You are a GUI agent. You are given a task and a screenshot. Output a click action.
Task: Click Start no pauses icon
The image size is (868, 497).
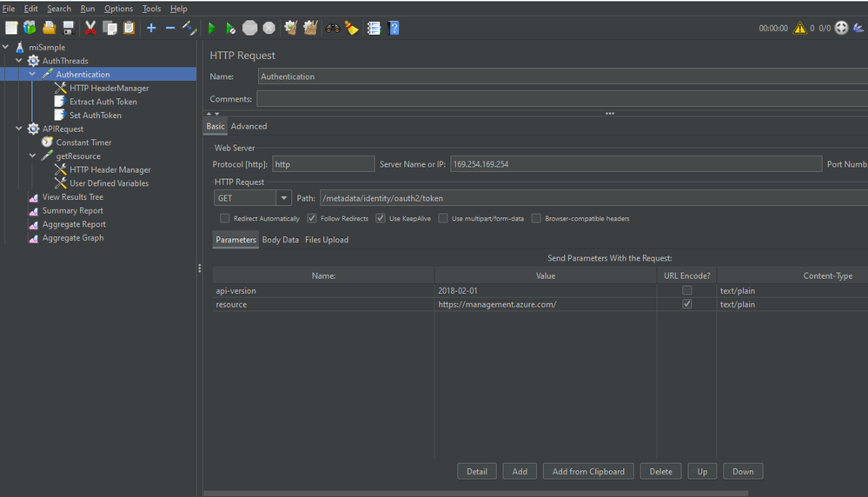[x=231, y=28]
